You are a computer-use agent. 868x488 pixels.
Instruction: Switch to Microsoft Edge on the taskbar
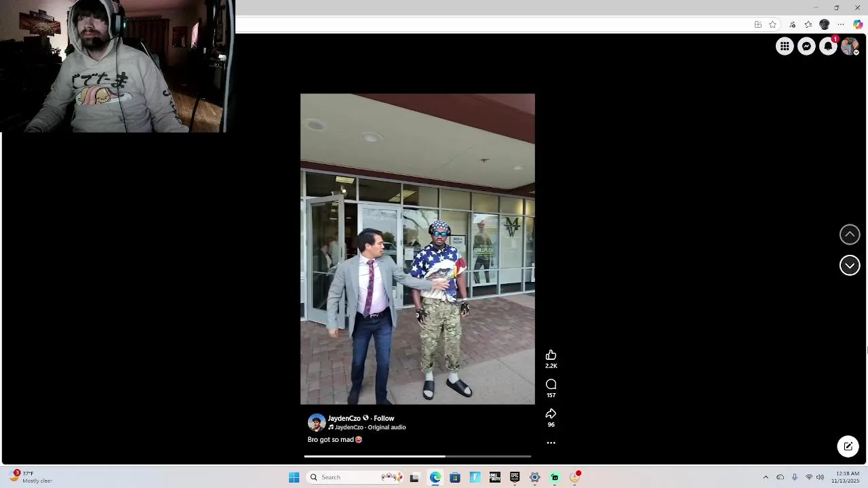tap(435, 477)
